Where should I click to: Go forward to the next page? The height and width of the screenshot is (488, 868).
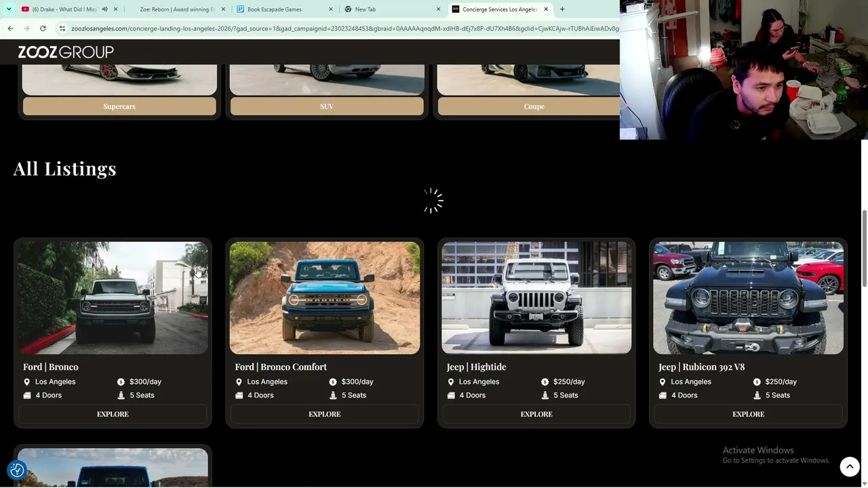(x=26, y=28)
